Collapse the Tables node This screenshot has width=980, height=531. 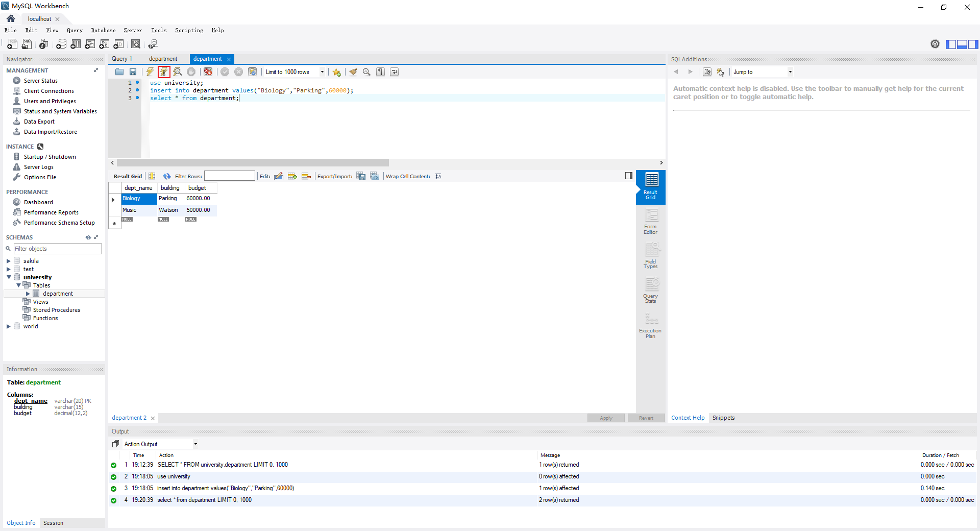(x=18, y=285)
